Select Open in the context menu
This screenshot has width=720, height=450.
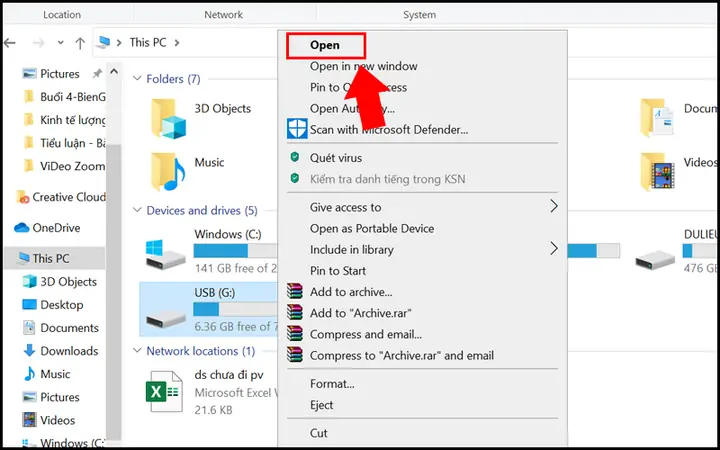click(x=326, y=45)
